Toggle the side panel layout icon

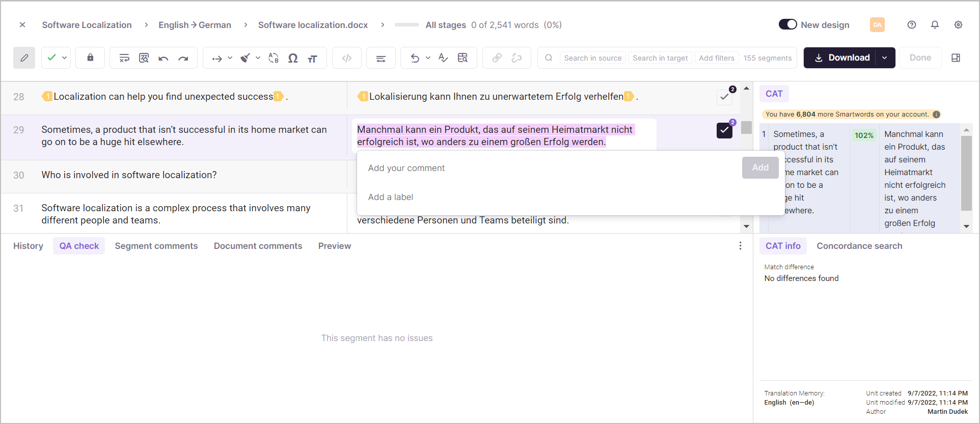click(956, 58)
